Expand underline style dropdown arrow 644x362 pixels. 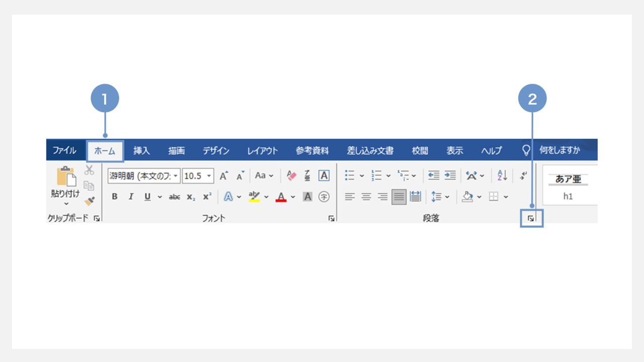(159, 197)
